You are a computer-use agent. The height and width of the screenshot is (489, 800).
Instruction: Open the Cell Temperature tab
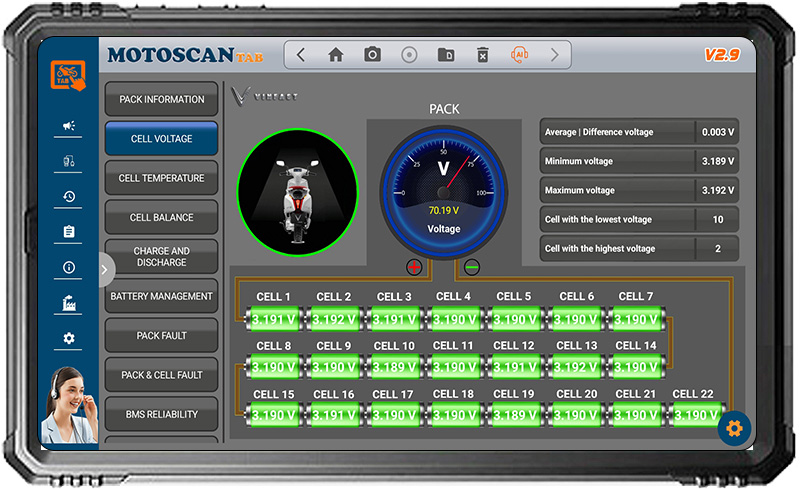[x=162, y=178]
